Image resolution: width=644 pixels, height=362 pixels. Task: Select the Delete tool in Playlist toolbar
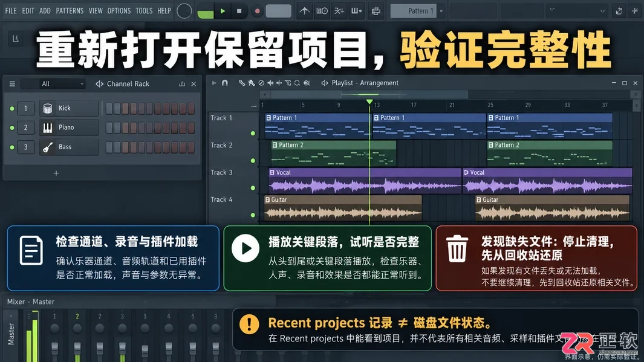(261, 83)
